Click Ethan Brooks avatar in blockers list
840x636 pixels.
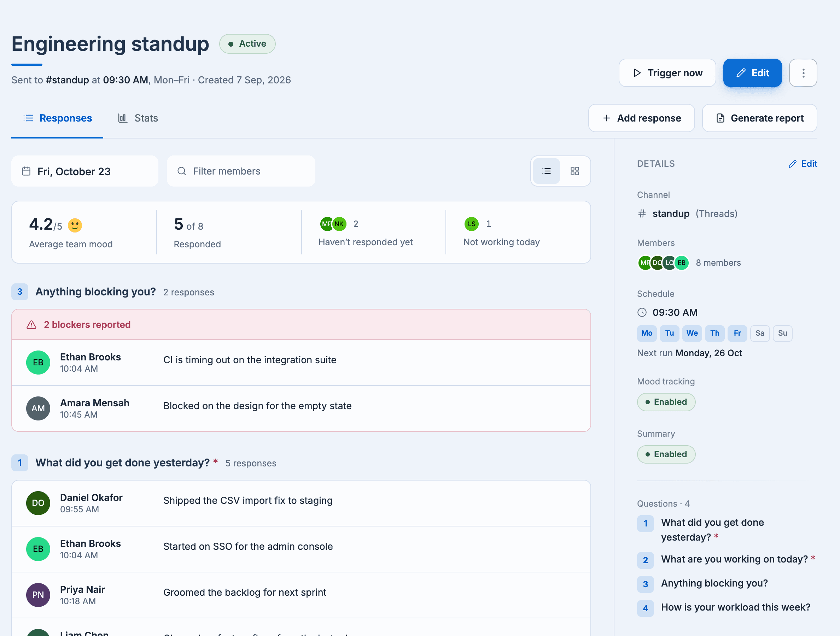point(38,363)
